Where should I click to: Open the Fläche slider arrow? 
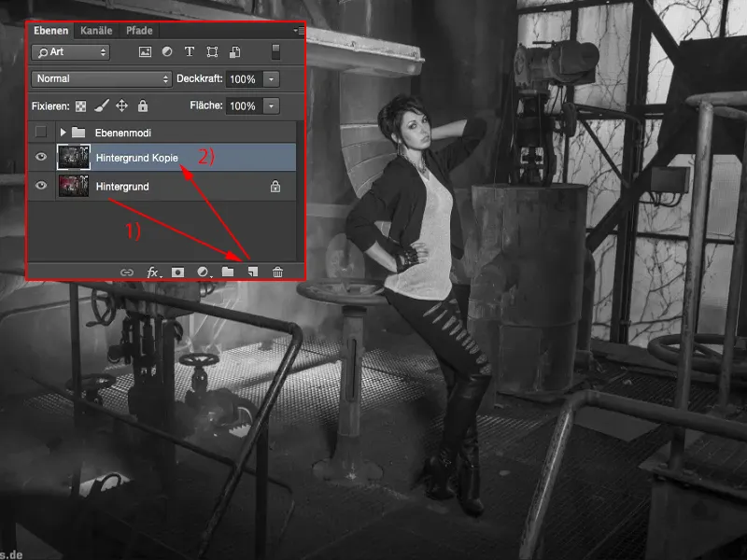[271, 105]
